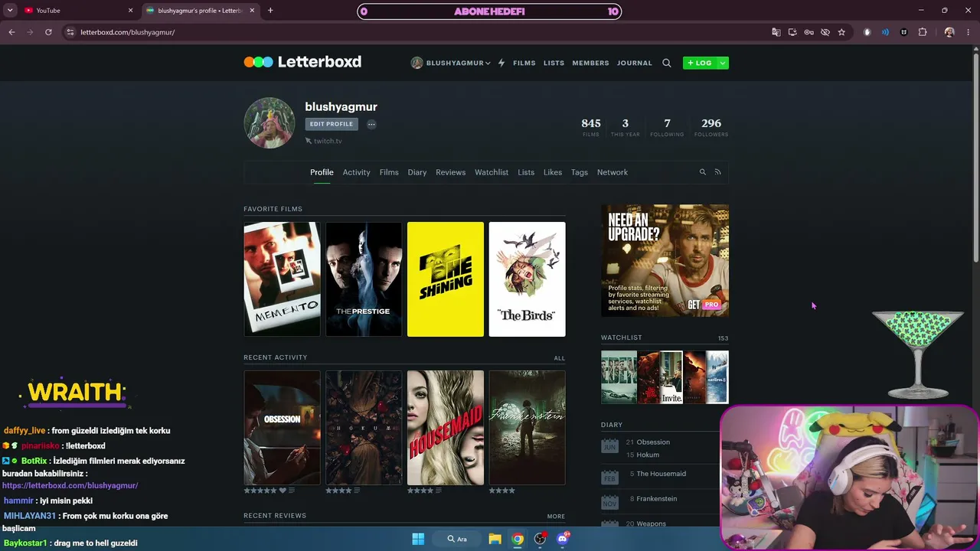Open the review icon under Housemaid

point(439,491)
